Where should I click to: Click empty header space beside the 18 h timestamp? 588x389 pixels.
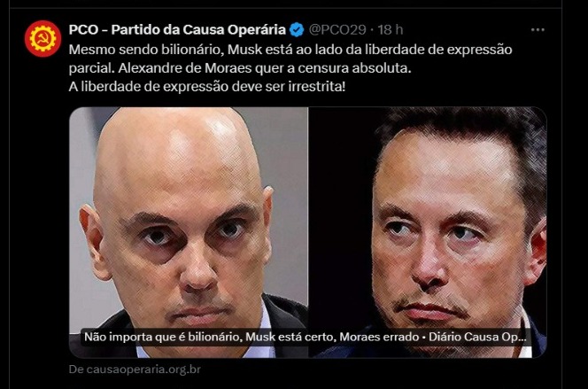tap(465, 29)
